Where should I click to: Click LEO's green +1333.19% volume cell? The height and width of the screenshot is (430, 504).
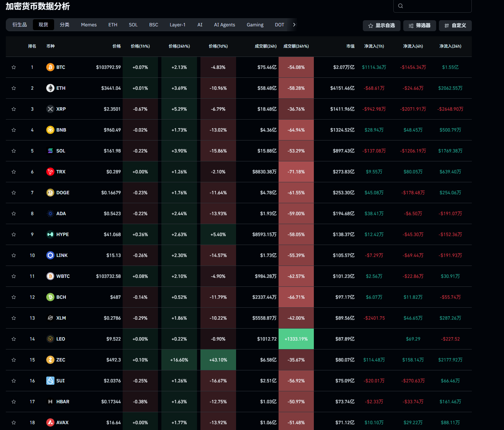[296, 339]
